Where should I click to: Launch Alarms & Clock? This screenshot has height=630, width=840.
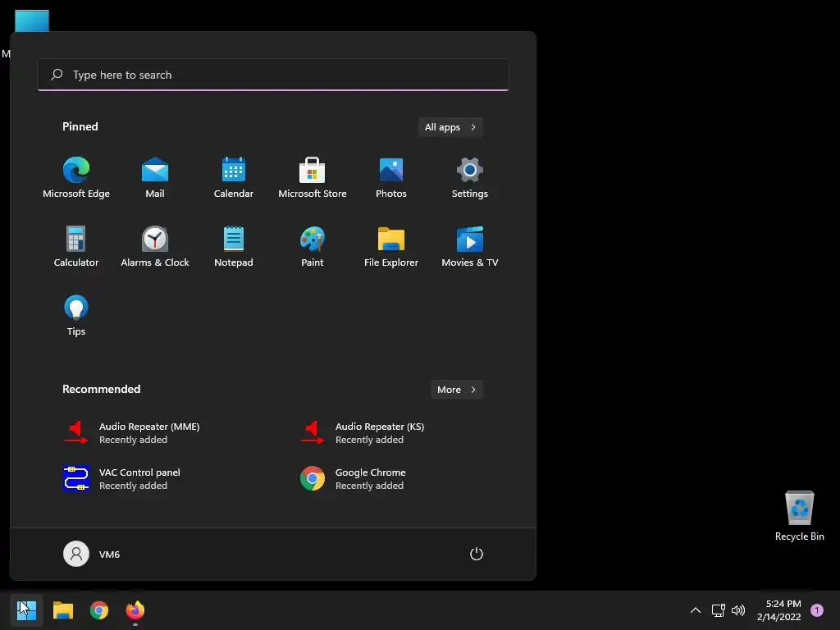(x=155, y=246)
